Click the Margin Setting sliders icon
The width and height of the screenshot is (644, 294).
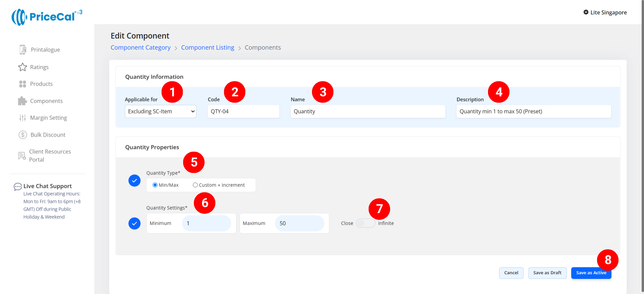click(x=22, y=118)
